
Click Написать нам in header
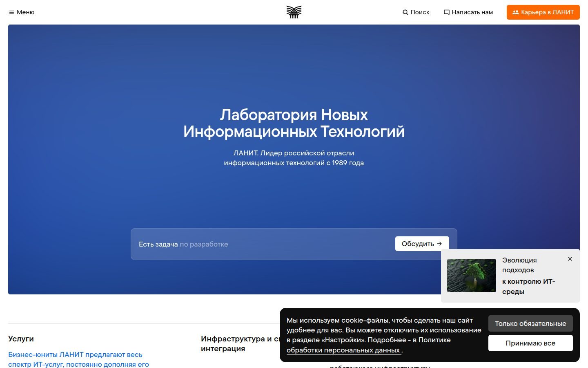coord(468,12)
